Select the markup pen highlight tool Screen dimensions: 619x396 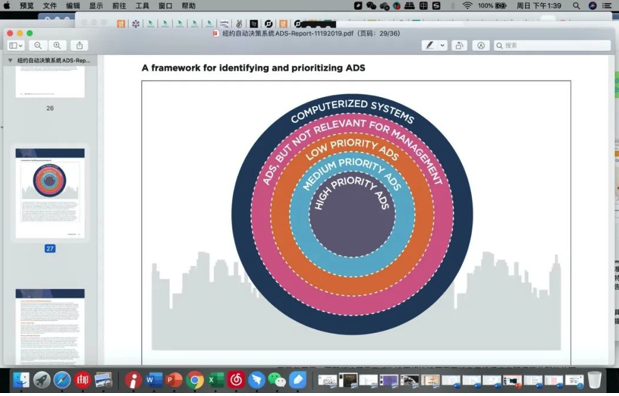(x=430, y=45)
